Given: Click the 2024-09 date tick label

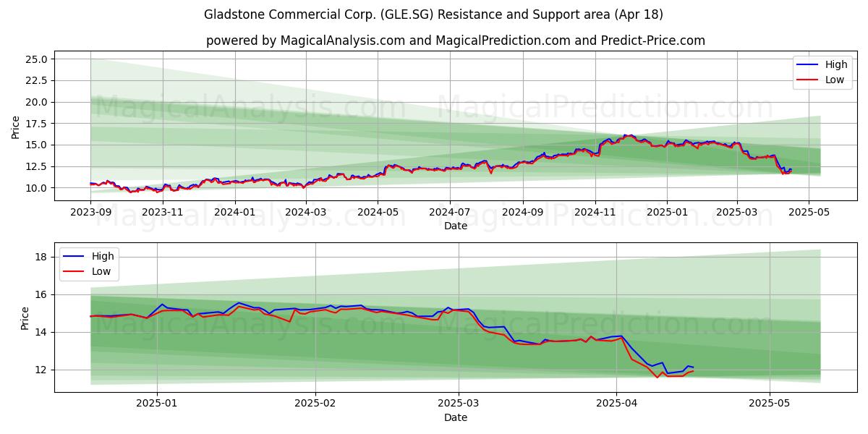Looking at the screenshot, I should 524,212.
